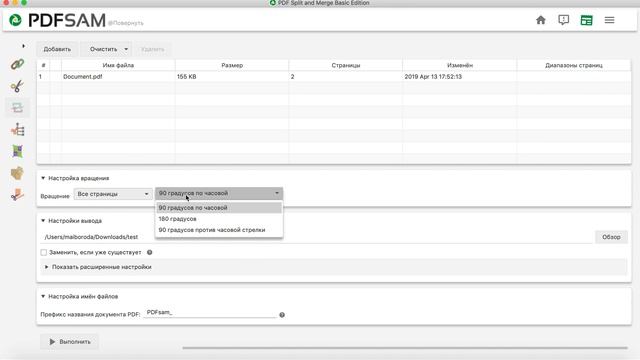Open the Alternate Mix tool icon
640x360 pixels.
(x=17, y=151)
